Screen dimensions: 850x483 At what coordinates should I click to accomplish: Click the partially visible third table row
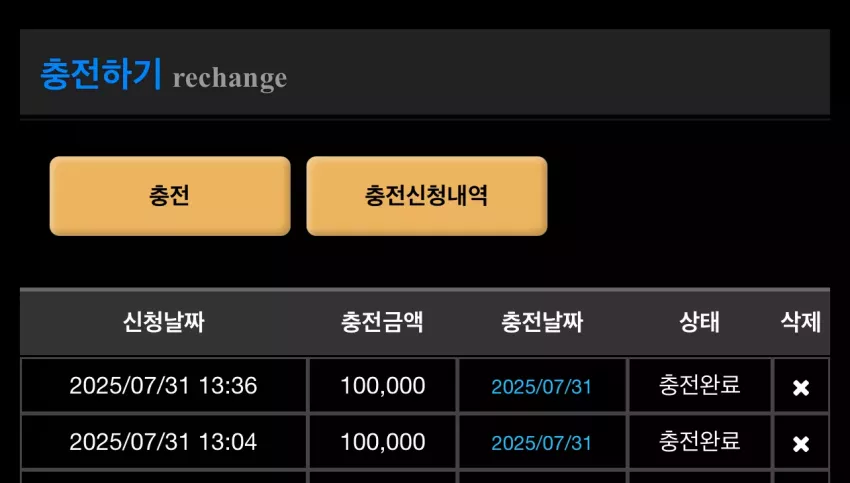click(x=425, y=477)
